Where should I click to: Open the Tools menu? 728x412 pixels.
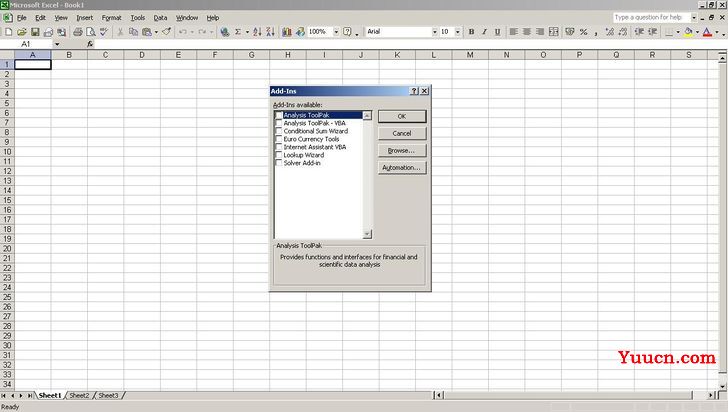(x=137, y=18)
